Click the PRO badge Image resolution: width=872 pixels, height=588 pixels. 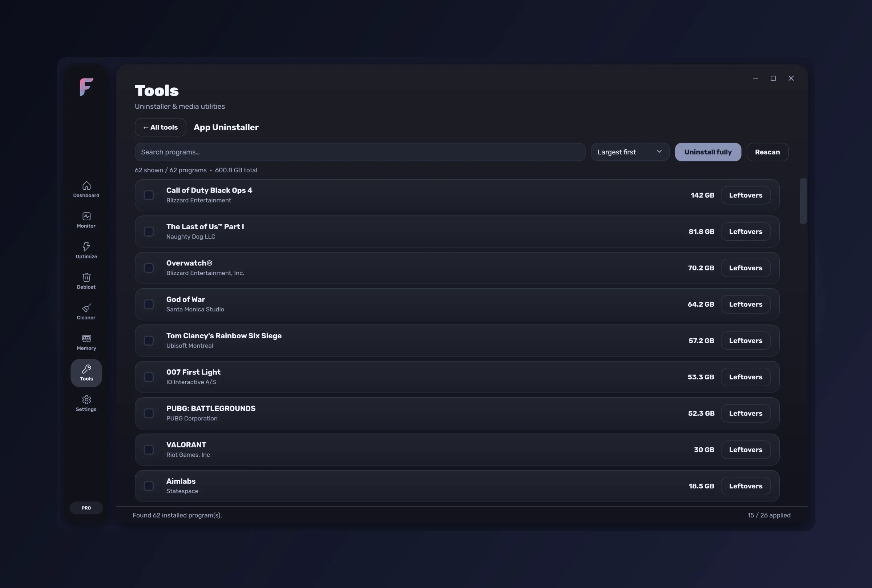(x=86, y=508)
